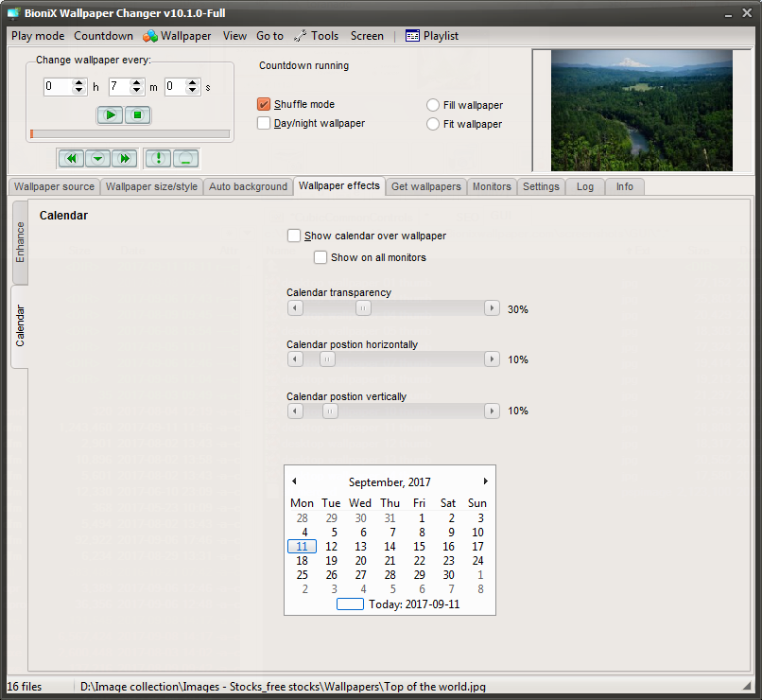Open the Settings tab
Viewport: 762px width, 700px height.
[541, 186]
